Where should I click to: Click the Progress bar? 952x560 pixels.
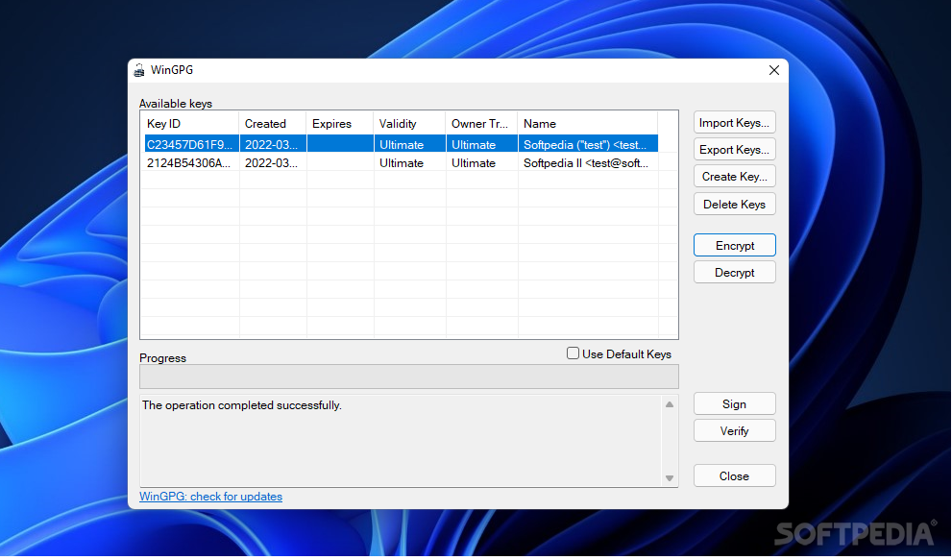(x=408, y=377)
